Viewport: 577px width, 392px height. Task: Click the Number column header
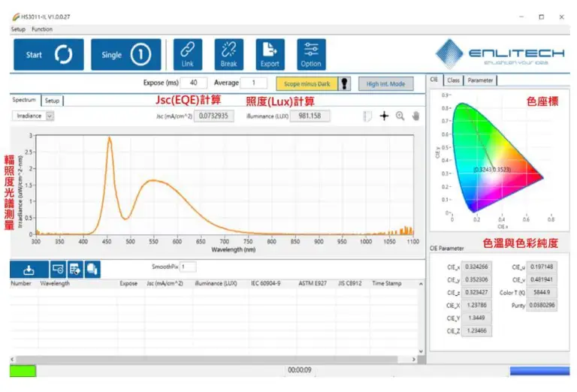(21, 284)
